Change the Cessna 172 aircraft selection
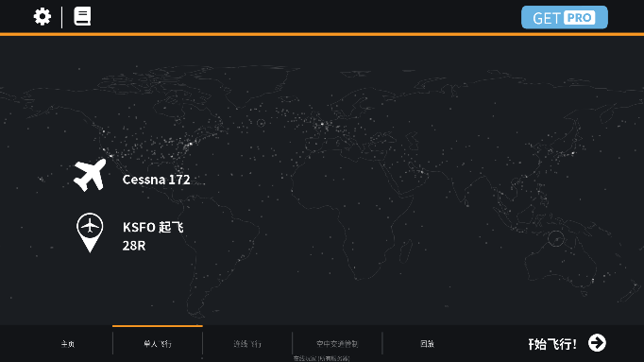644x362 pixels. (157, 180)
